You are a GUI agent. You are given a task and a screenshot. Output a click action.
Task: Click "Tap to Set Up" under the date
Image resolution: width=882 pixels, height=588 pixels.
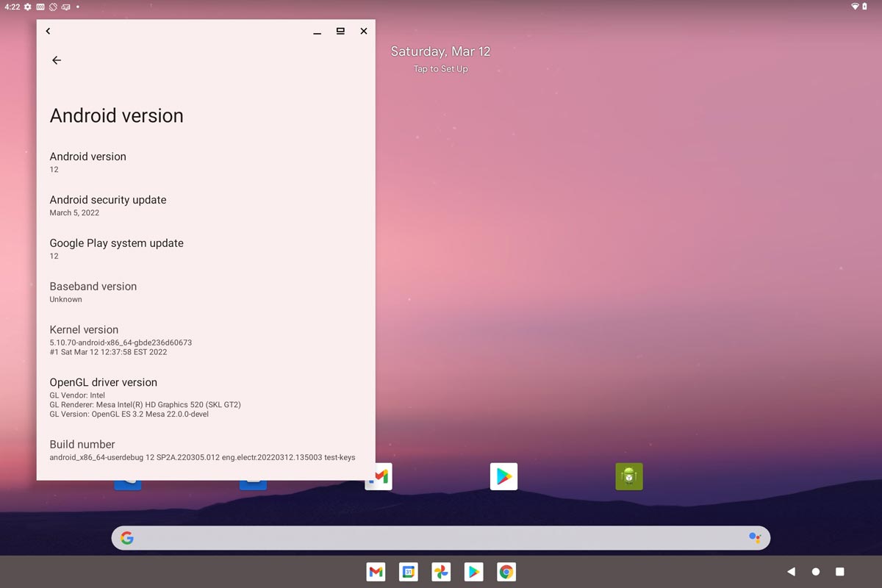coord(440,69)
